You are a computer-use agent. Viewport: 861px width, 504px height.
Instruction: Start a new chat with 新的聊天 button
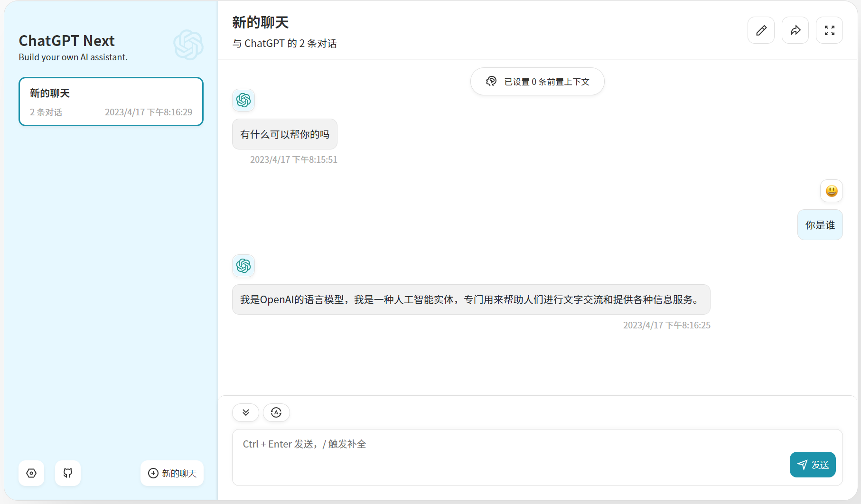point(172,473)
